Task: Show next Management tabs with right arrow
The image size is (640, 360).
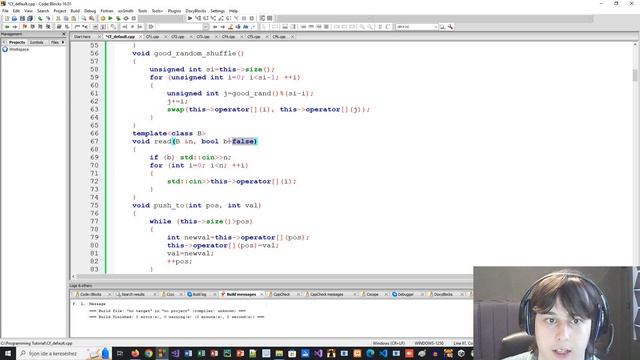Action: [63, 42]
